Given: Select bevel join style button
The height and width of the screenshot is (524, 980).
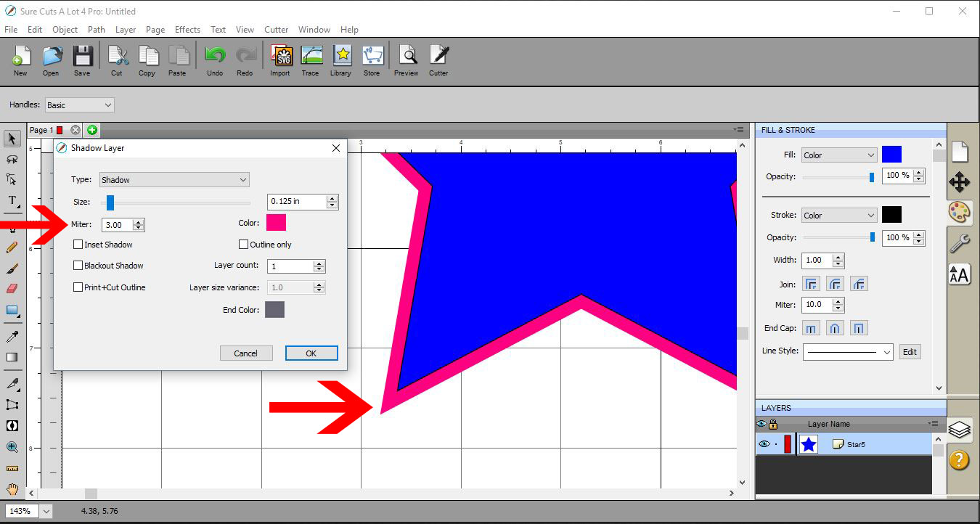Looking at the screenshot, I should click(x=859, y=284).
